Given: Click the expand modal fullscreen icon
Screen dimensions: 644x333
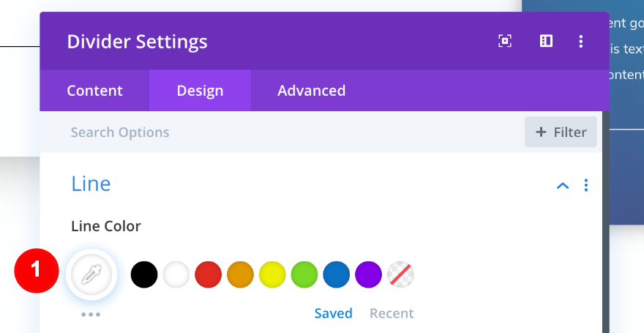Looking at the screenshot, I should pyautogui.click(x=505, y=41).
